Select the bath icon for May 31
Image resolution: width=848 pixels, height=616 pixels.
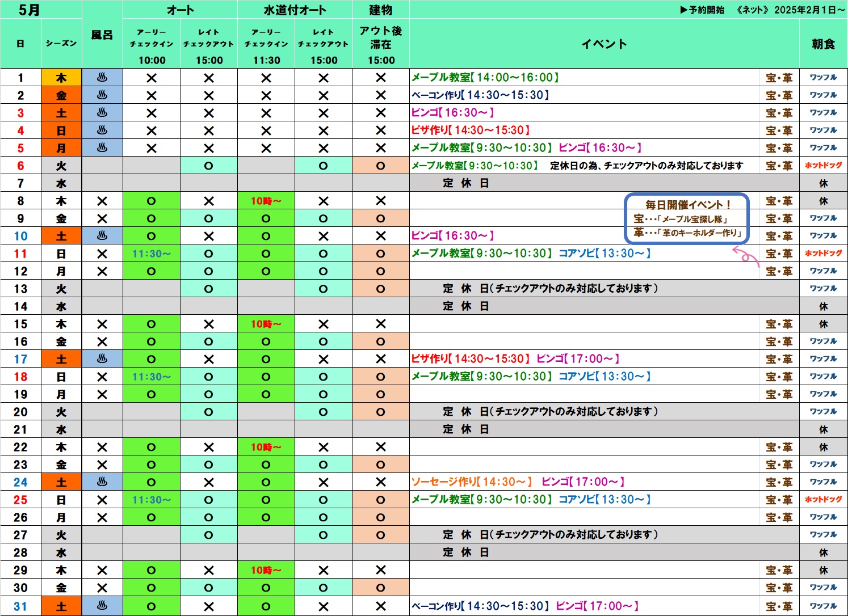tap(102, 605)
